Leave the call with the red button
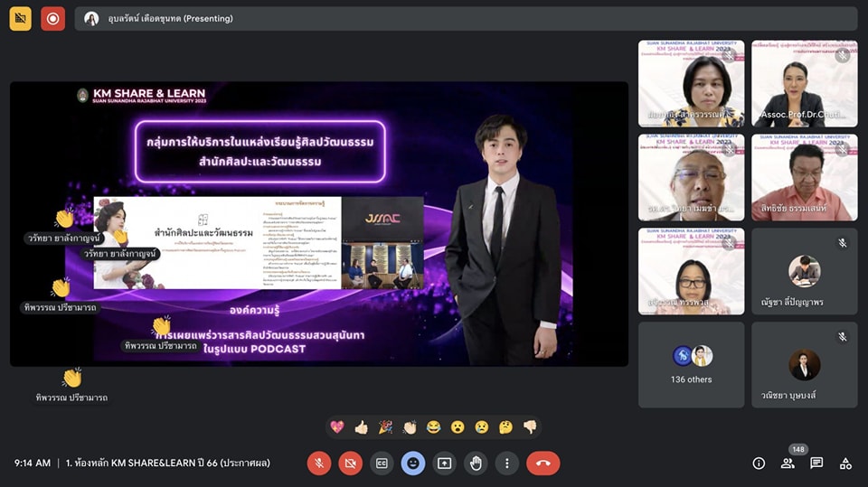Image resolution: width=868 pixels, height=487 pixels. 542,463
